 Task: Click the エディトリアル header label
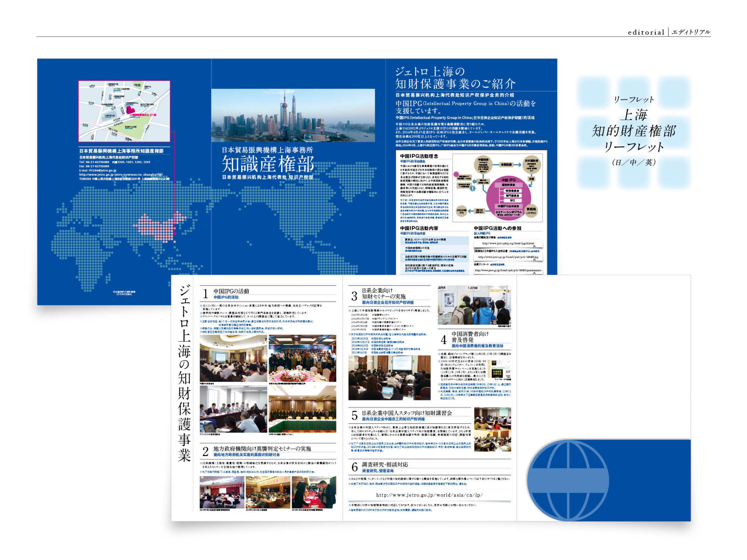[x=691, y=32]
